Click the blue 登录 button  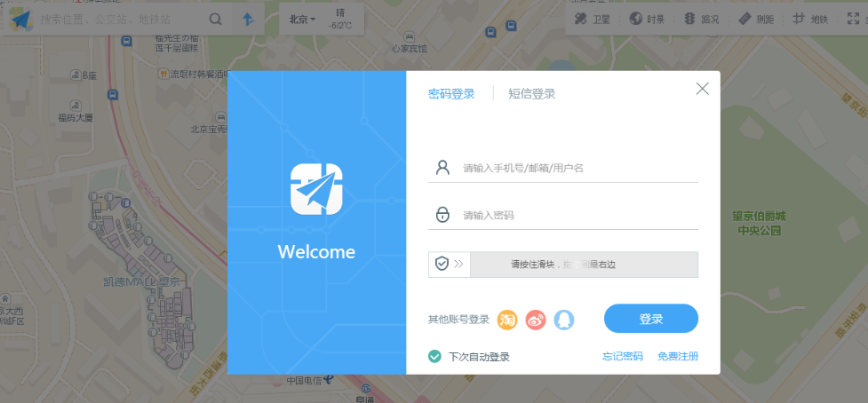point(651,319)
